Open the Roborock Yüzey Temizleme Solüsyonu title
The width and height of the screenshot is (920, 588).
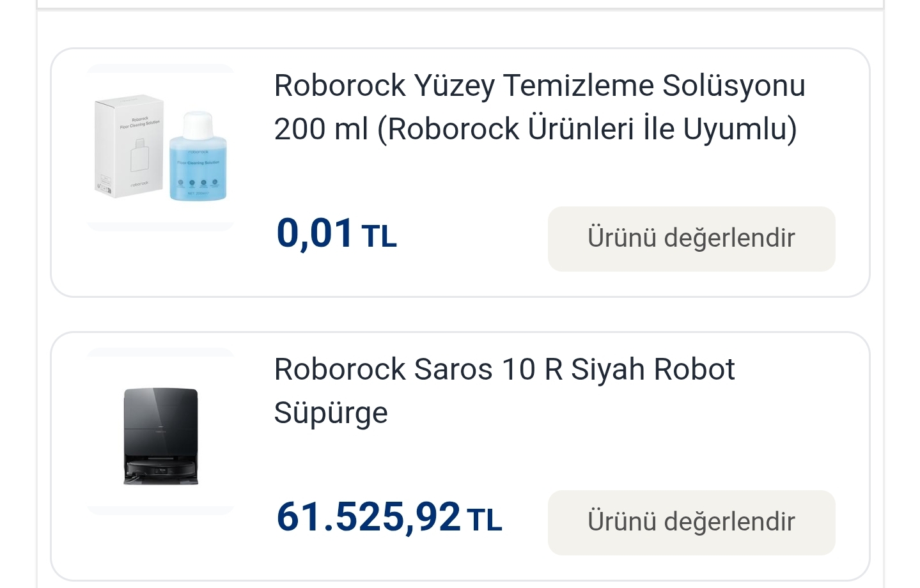[x=539, y=86]
